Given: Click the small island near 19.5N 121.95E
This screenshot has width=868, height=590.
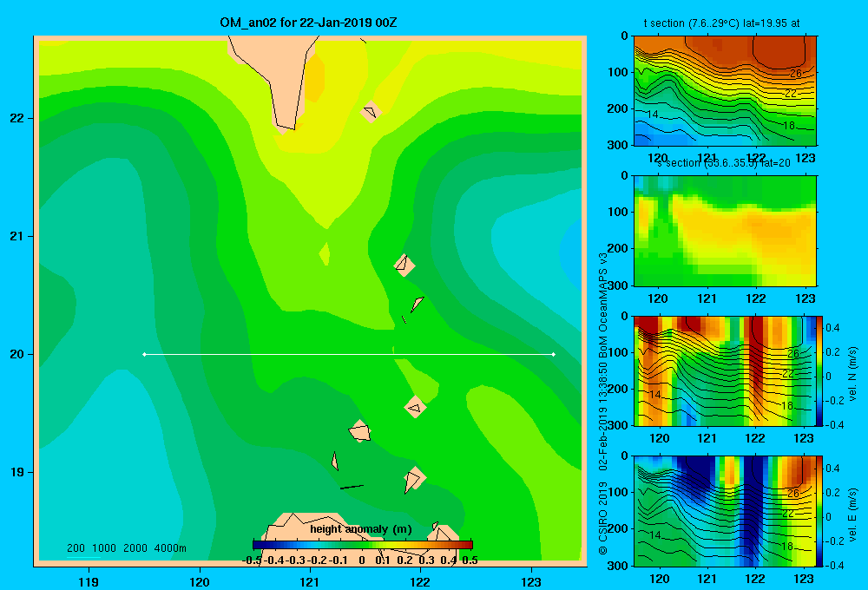Looking at the screenshot, I should click(415, 407).
